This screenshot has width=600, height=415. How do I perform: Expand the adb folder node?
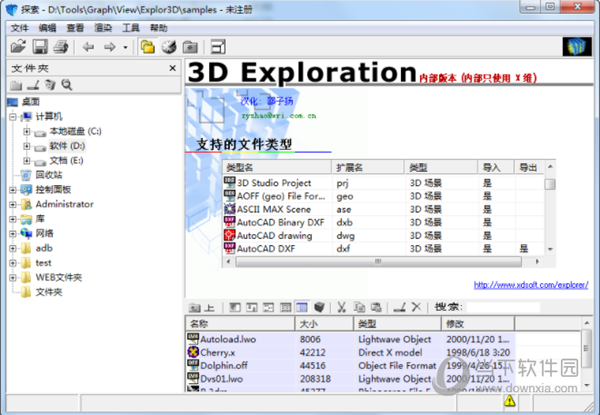13,248
